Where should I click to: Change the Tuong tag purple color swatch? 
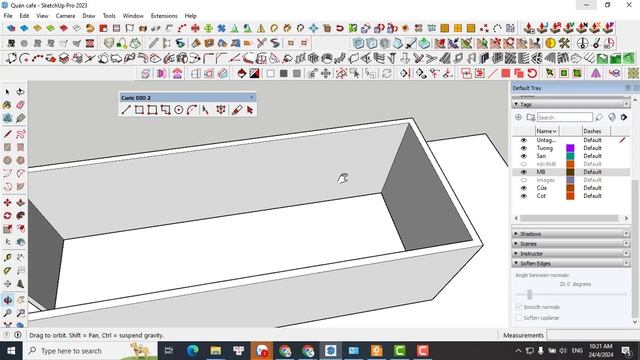570,148
